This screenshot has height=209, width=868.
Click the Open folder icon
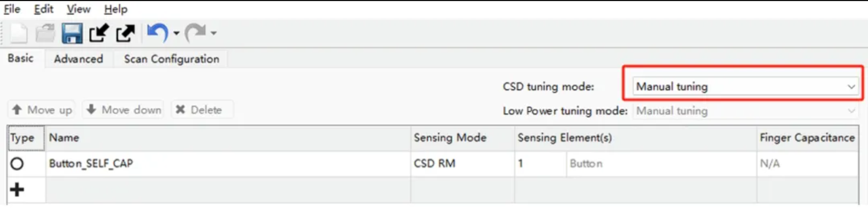click(x=45, y=33)
